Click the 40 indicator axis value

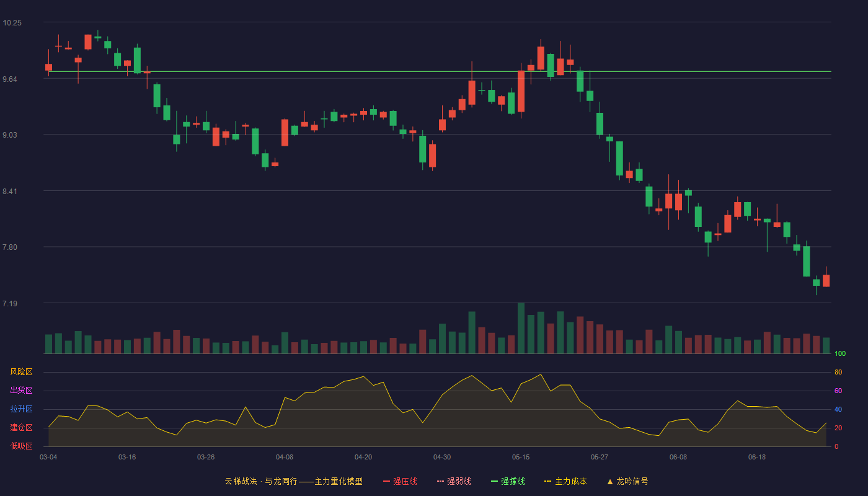point(838,409)
